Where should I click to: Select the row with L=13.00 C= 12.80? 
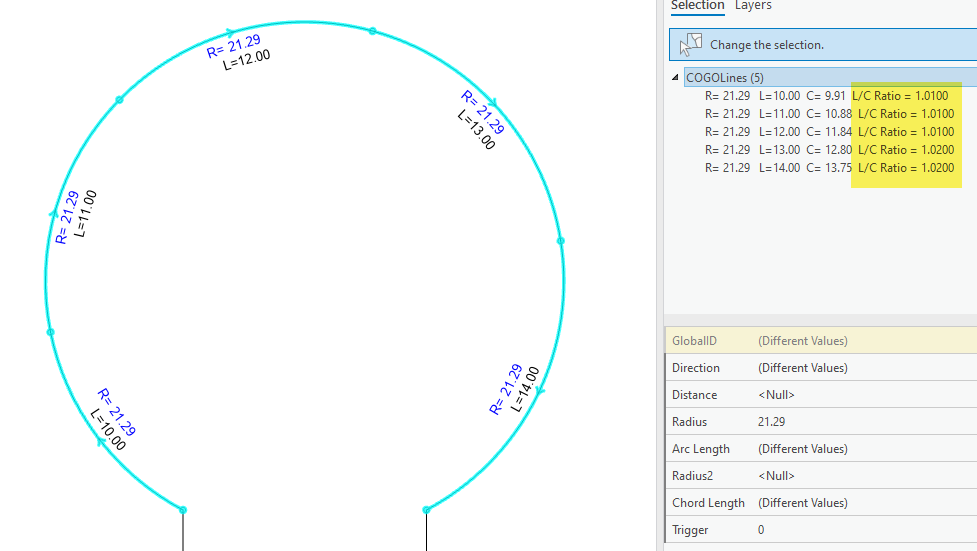coord(829,150)
